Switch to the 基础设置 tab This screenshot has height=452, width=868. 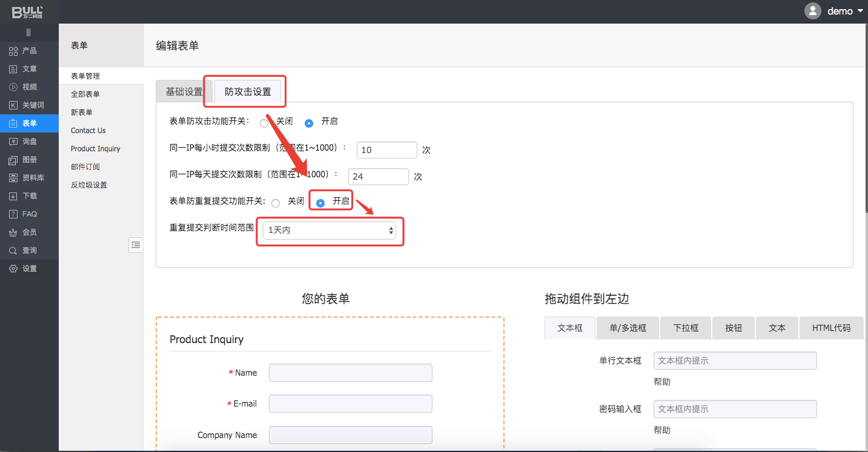coord(184,92)
